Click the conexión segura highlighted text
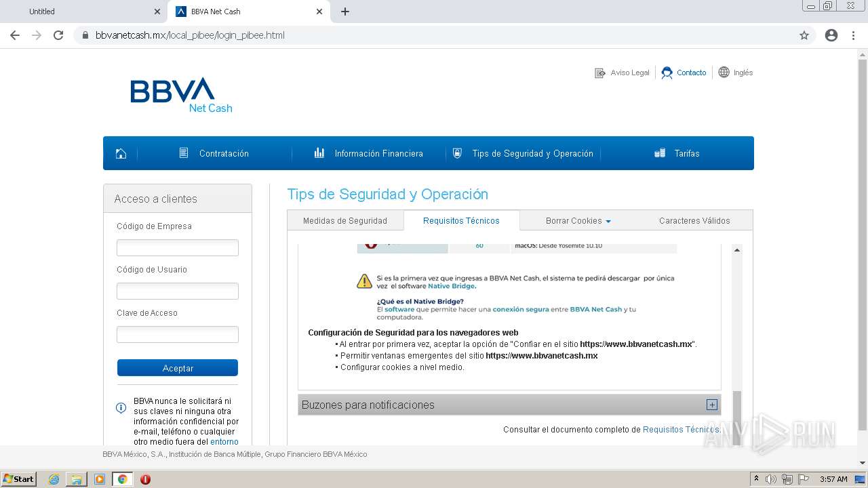Image resolution: width=868 pixels, height=488 pixels. (521, 309)
